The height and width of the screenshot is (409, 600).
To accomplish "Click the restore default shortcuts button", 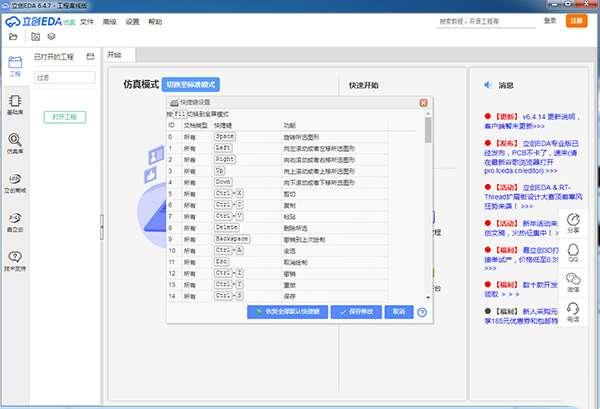I will [287, 312].
